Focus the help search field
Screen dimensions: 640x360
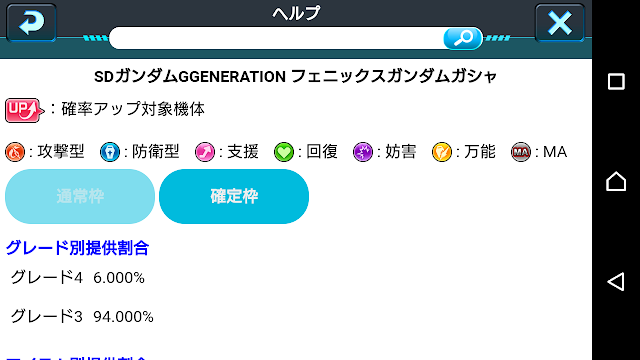pyautogui.click(x=276, y=38)
